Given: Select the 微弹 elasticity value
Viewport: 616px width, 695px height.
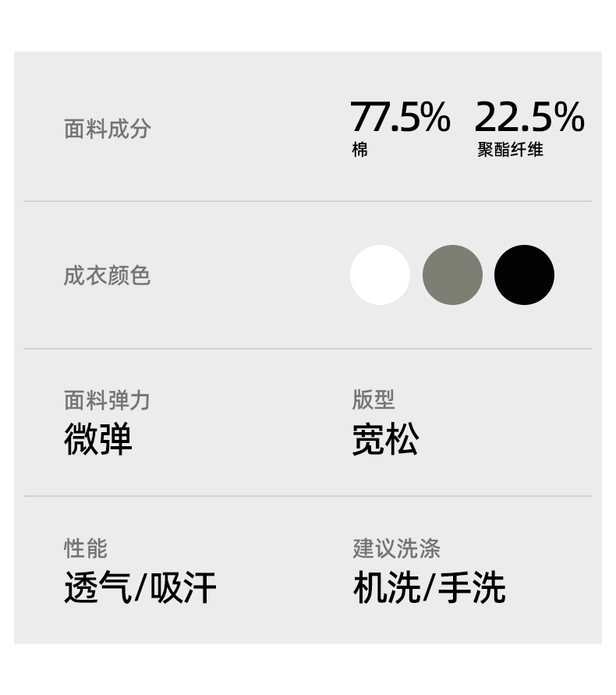Looking at the screenshot, I should click(x=98, y=439).
